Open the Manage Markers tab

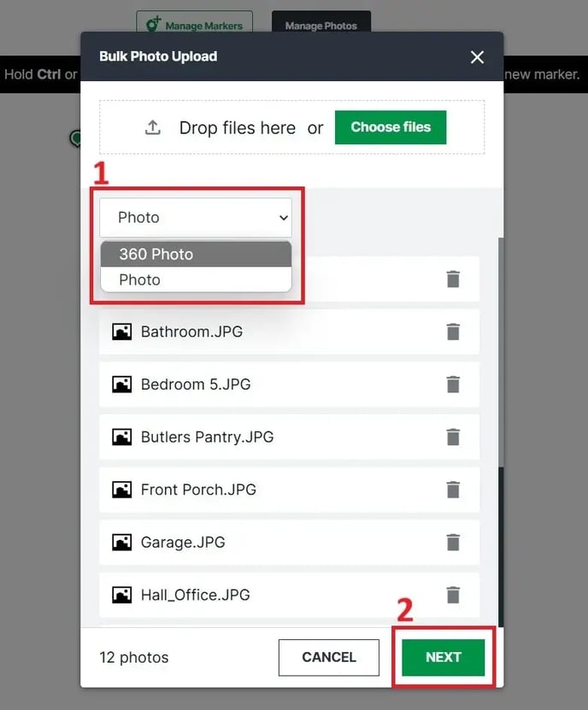[x=194, y=26]
